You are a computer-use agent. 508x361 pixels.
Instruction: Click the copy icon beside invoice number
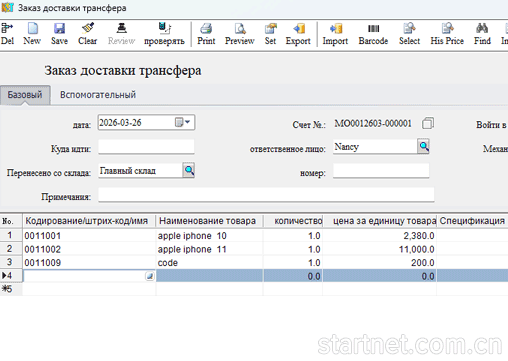click(x=428, y=123)
